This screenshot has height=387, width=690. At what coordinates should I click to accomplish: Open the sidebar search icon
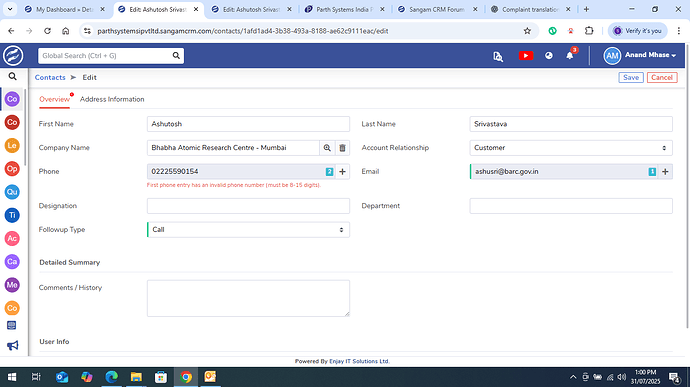pyautogui.click(x=12, y=77)
